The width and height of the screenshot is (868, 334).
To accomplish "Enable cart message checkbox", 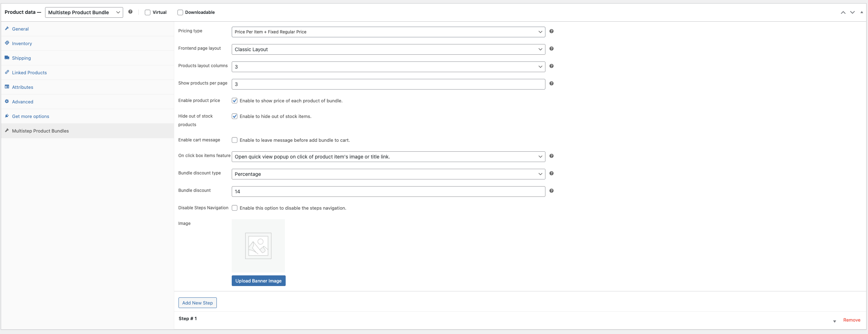I will 235,140.
